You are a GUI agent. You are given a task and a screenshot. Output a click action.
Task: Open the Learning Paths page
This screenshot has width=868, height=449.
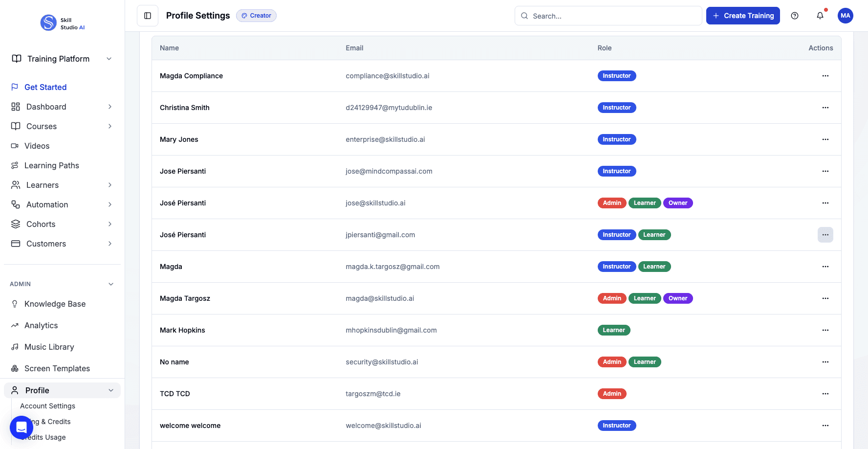click(x=51, y=165)
